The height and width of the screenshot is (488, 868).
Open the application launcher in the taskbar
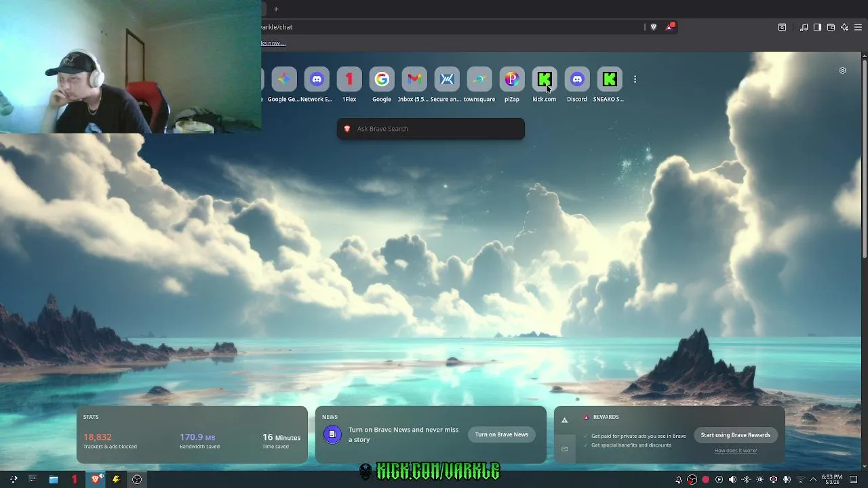tap(13, 479)
